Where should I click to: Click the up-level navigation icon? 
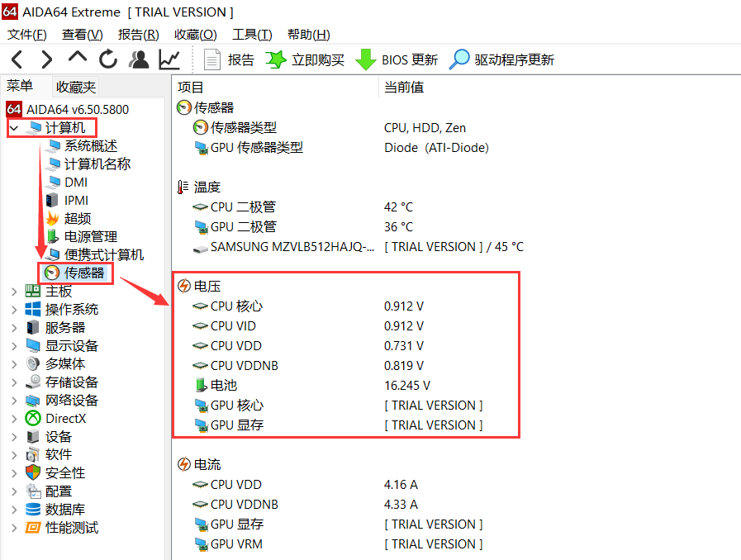click(78, 59)
